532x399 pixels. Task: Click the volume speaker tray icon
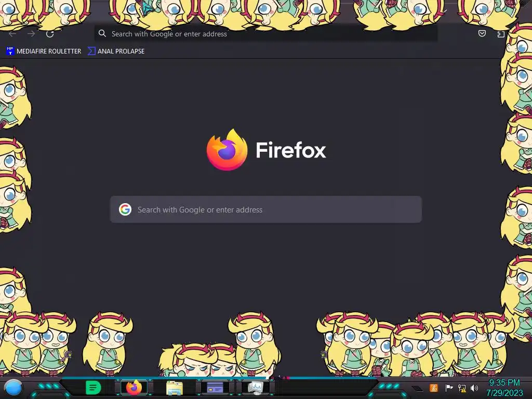tap(474, 388)
